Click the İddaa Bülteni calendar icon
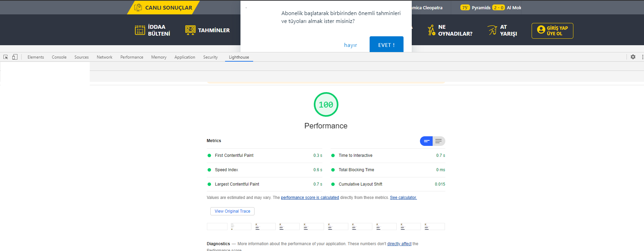644x251 pixels. pos(140,30)
